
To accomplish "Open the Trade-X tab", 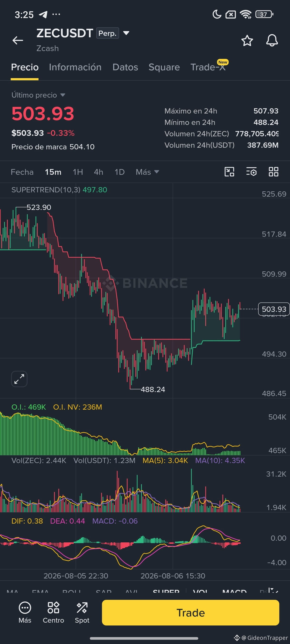I will click(208, 67).
